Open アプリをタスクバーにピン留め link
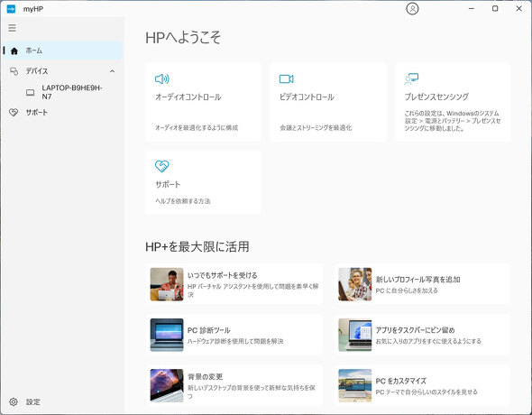532x415 pixels. pyautogui.click(x=422, y=335)
